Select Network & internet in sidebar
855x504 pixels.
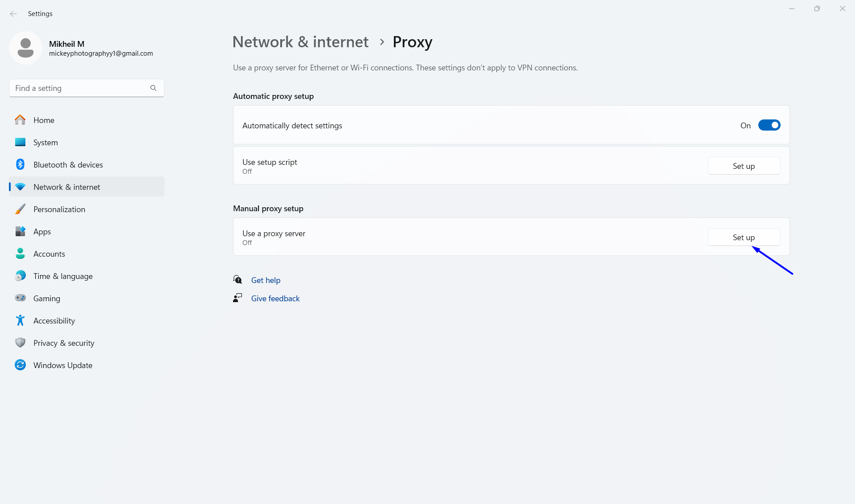point(67,187)
